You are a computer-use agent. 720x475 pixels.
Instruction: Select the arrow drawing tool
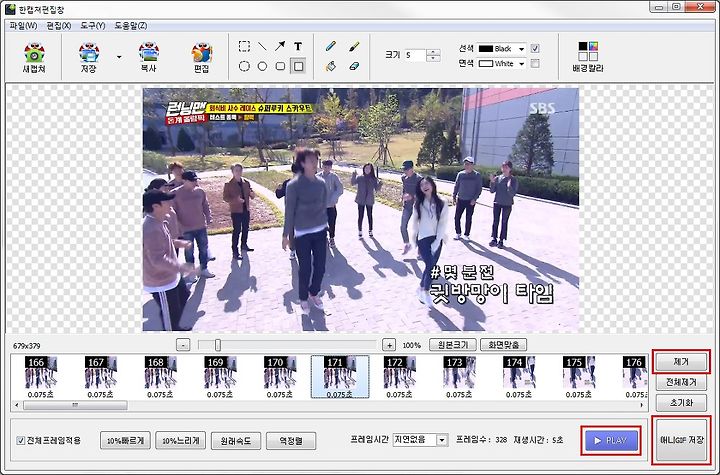coord(280,46)
